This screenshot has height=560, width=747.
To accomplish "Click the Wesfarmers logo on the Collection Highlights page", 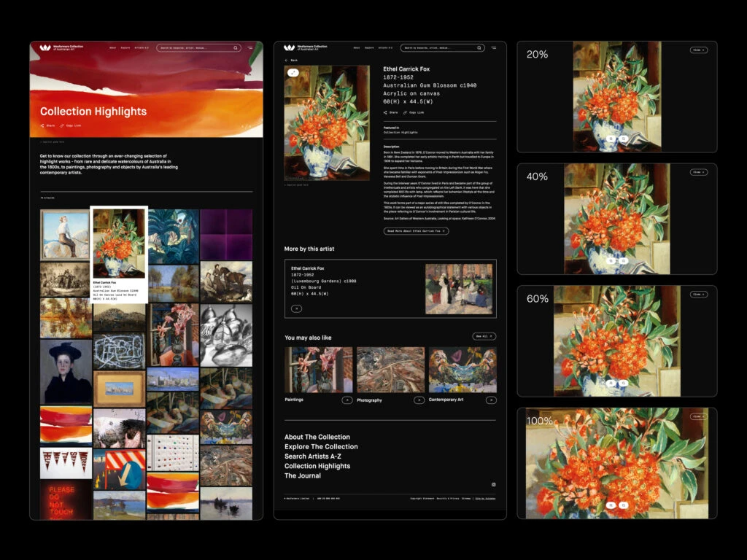I will tap(45, 48).
